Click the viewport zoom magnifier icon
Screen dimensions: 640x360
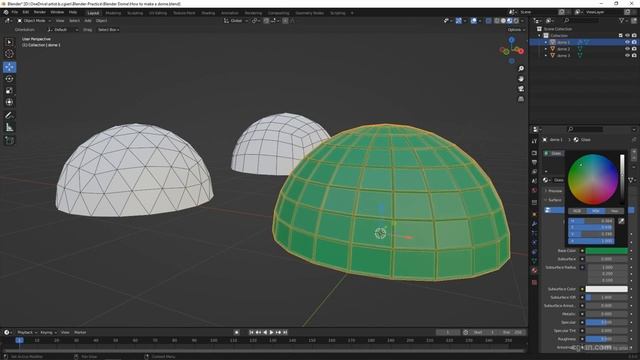click(521, 69)
